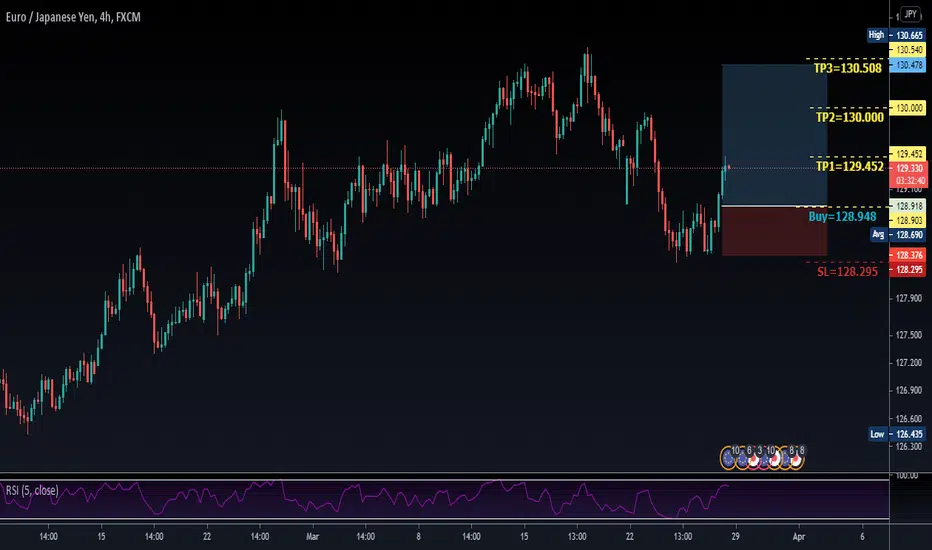Click the red 128.295 axis price tag
The image size is (932, 550).
coord(908,269)
